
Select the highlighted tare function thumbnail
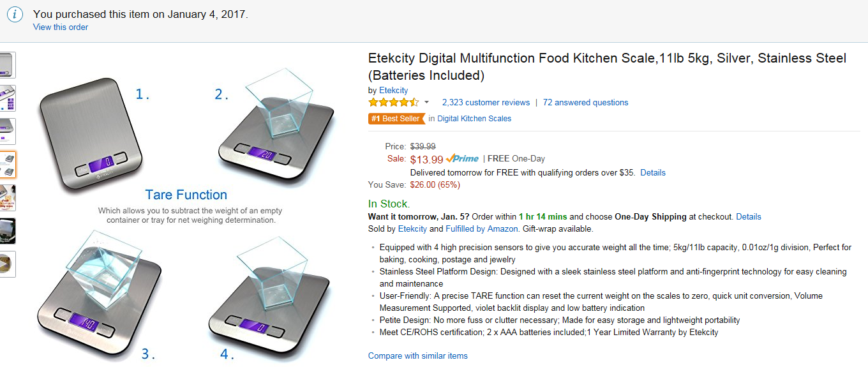click(7, 164)
